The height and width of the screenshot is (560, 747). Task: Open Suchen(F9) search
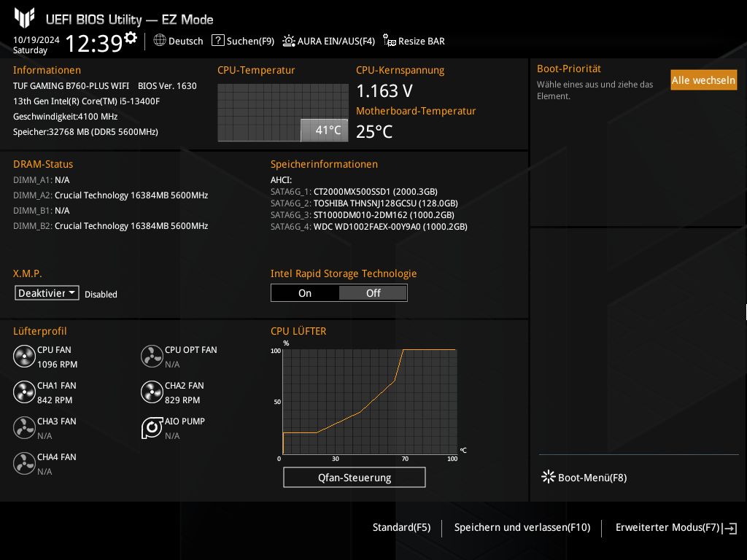[x=251, y=41]
